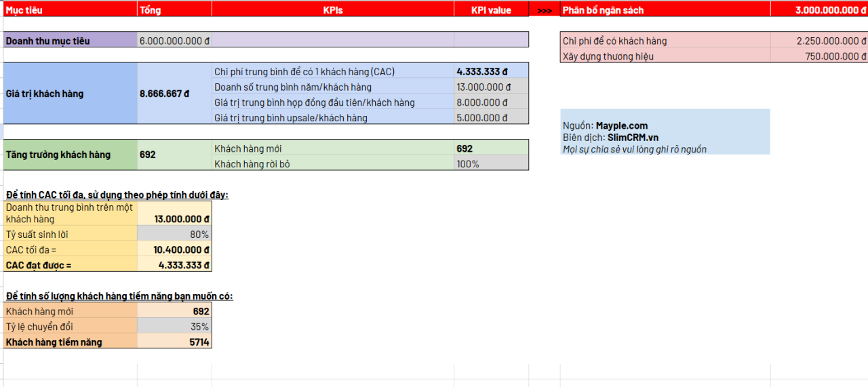Viewport: 868px width, 387px height.
Task: Click the 'Khách hàng tiềm năng' cell
Action: point(71,342)
